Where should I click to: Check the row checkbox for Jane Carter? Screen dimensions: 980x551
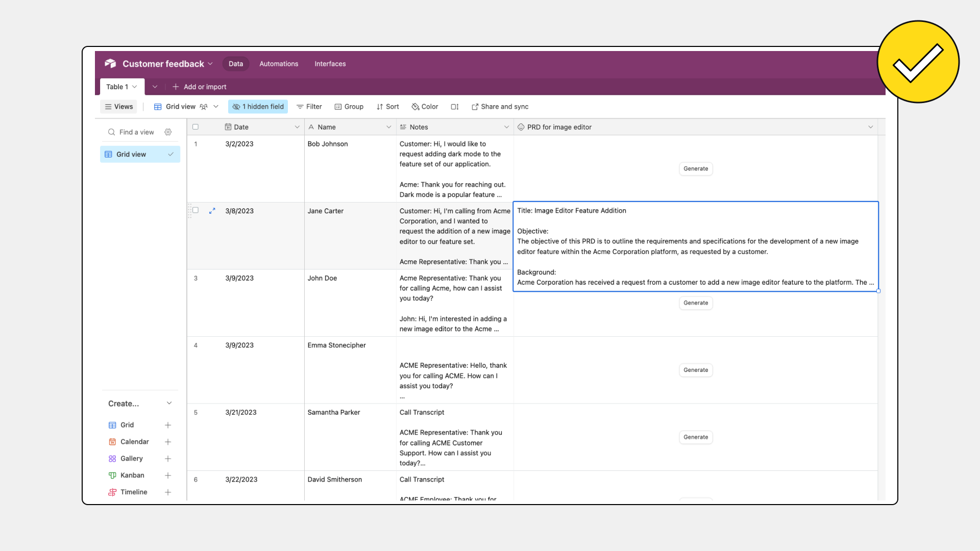195,210
